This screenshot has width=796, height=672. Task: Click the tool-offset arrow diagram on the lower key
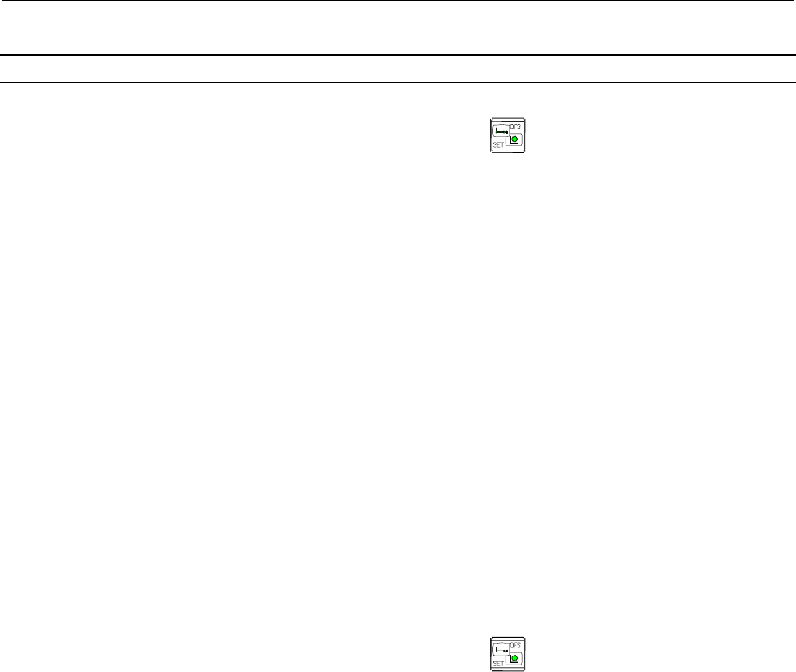coord(501,649)
